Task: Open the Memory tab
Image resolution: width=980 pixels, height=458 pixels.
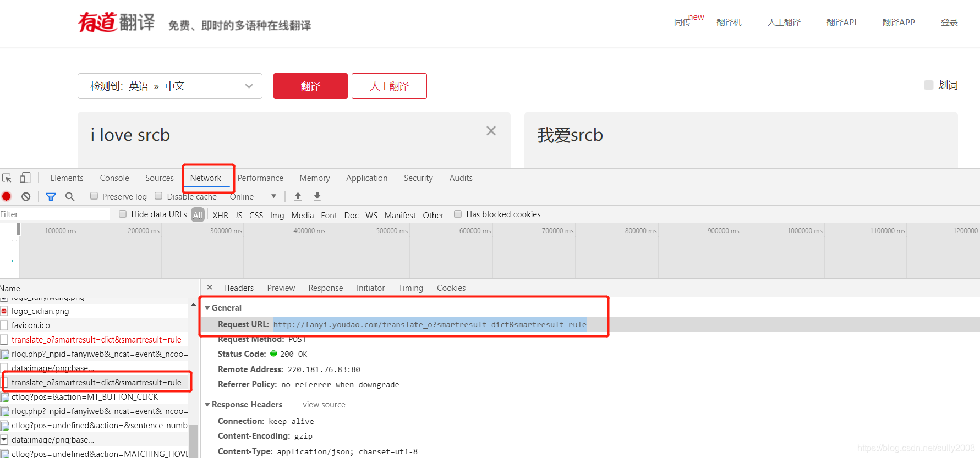Action: [x=315, y=178]
